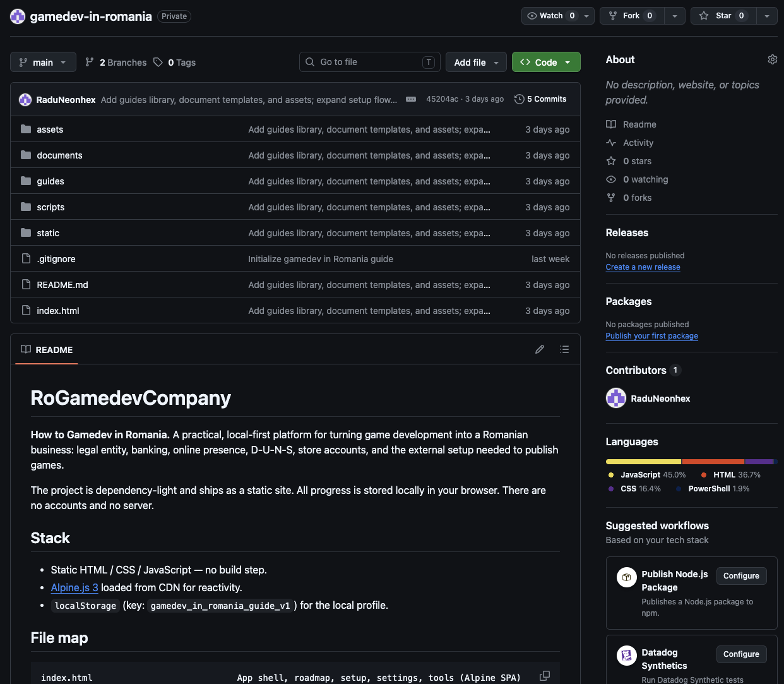Viewport: 784px width, 684px height.
Task: Open the Add file menu
Action: point(476,62)
